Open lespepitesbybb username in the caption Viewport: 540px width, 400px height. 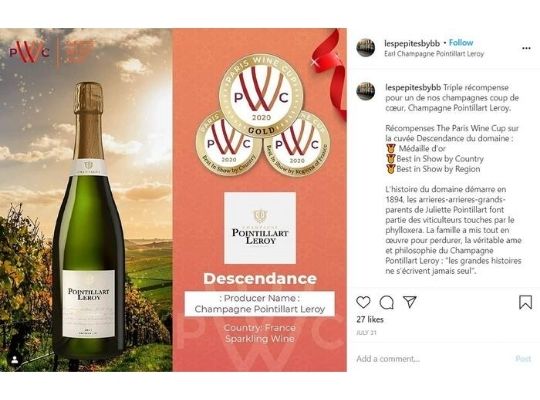coord(413,88)
